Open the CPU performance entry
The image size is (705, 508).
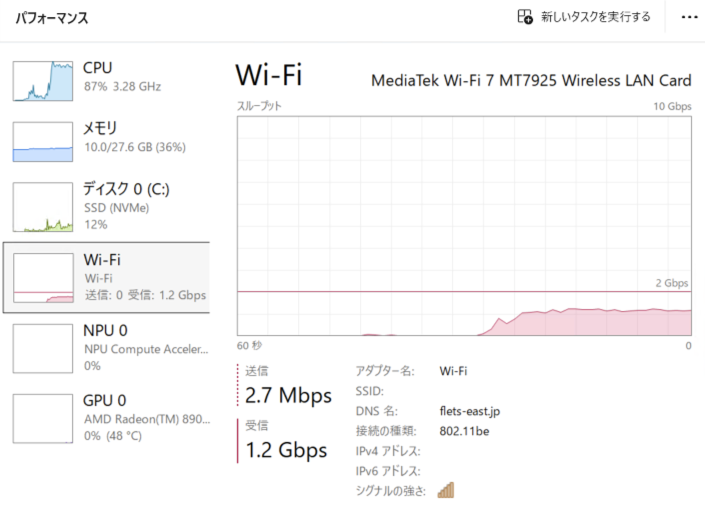click(x=107, y=81)
